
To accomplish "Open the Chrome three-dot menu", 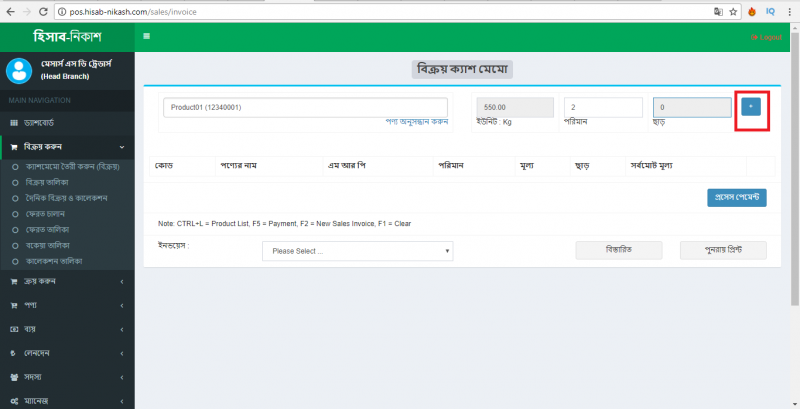I will [x=789, y=12].
